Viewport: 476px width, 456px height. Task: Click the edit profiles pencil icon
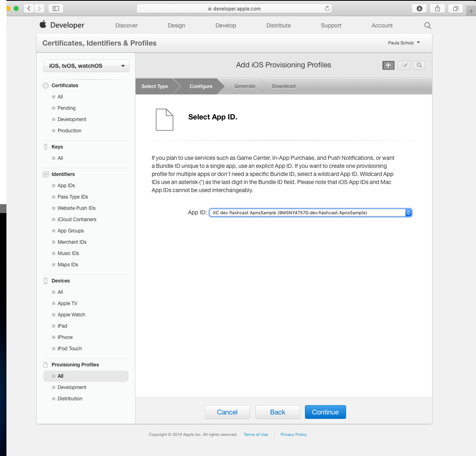tap(404, 65)
